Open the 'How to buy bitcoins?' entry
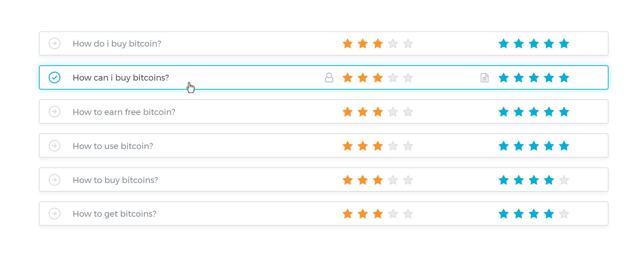644x257 pixels. (x=115, y=180)
